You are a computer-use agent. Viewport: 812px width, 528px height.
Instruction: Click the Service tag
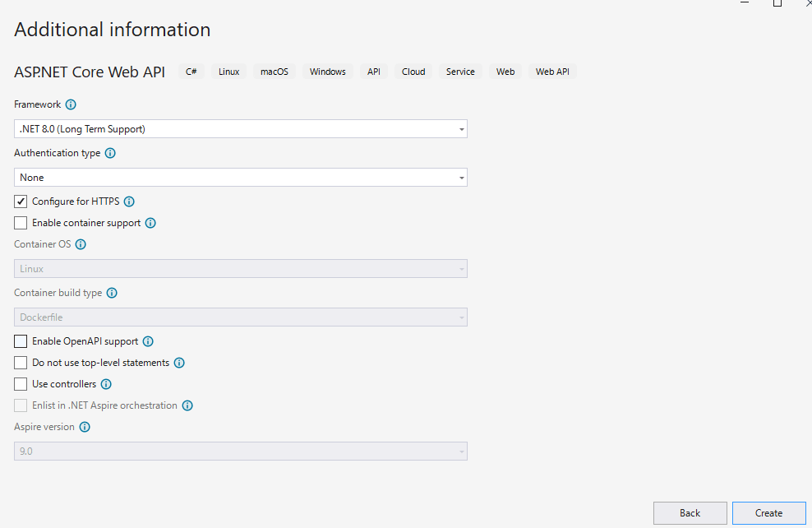[460, 72]
